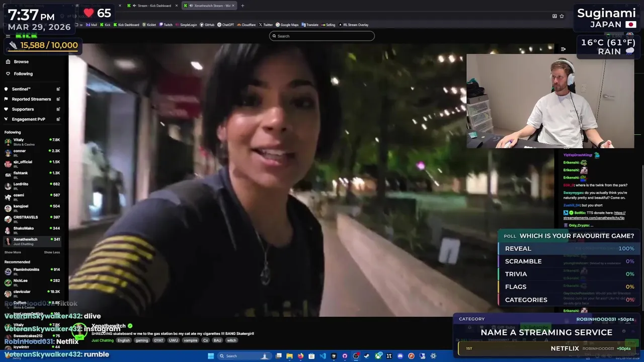Image resolution: width=644 pixels, height=362 pixels.
Task: Open CRISTRAVELS channel in Following list
Action: (32, 219)
